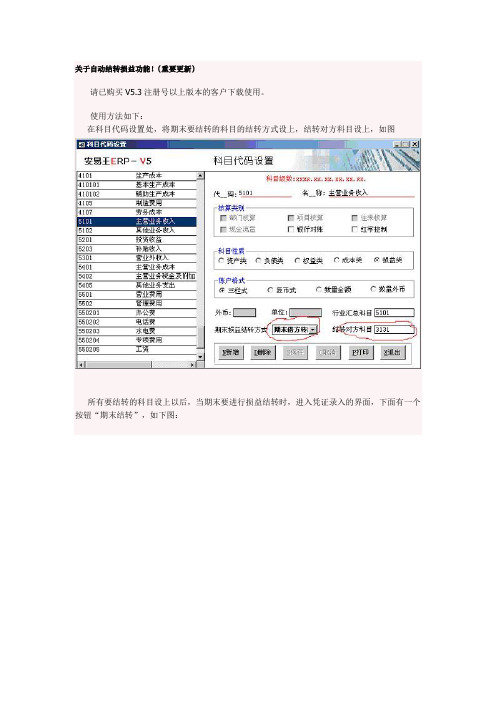Click the 结转对方科目 field
Viewport: 496px width, 702px height.
tap(394, 330)
